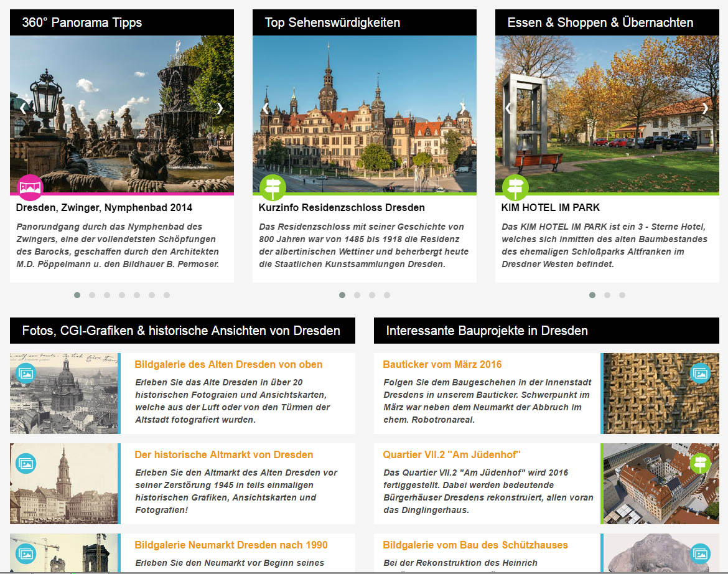Screen dimensions: 728x574
Task: Click the pink panorama icon on Nymphenbad card
Action: click(30, 187)
